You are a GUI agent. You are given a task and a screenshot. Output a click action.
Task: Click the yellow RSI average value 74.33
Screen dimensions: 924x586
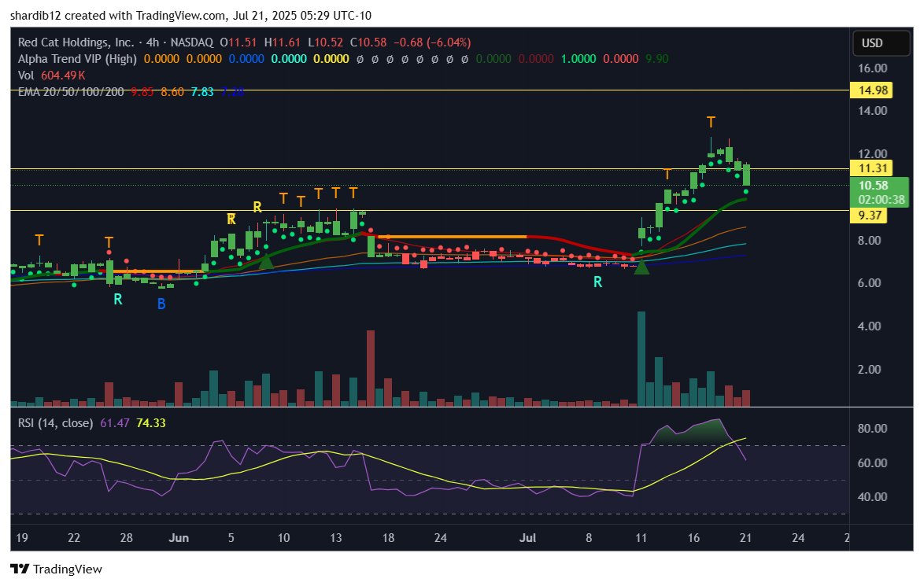(151, 423)
